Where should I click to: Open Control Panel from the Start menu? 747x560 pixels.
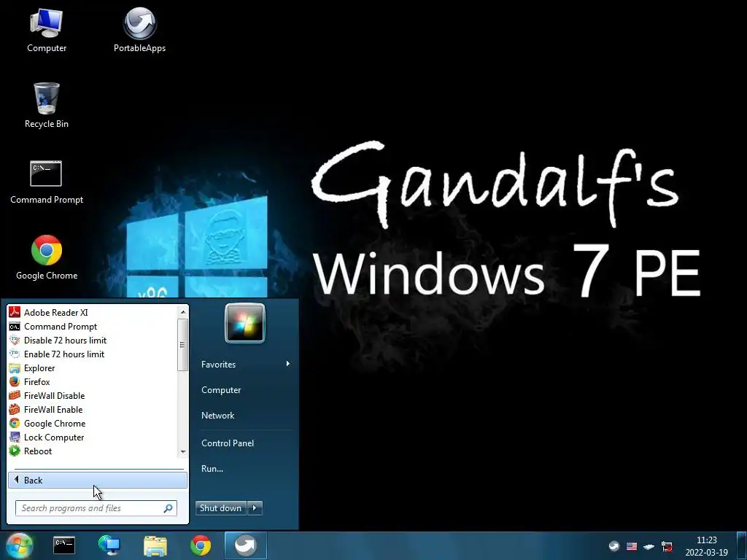[246, 443]
